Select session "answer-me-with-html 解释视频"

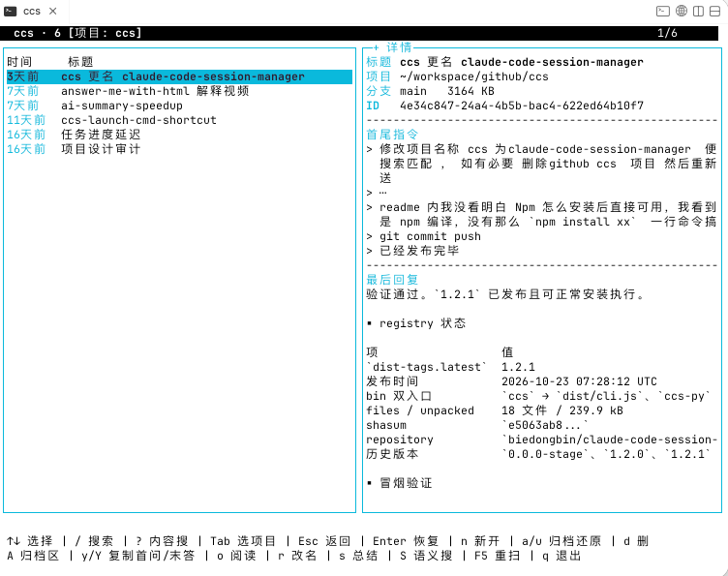179,91
